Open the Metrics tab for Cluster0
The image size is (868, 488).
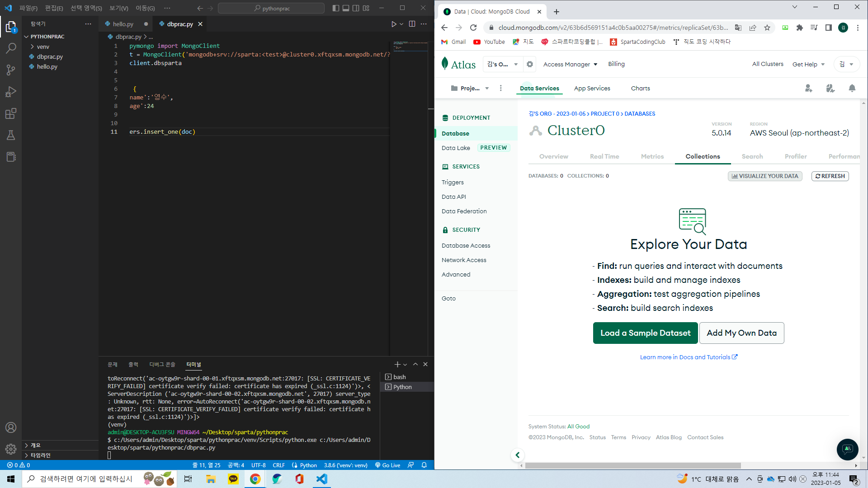click(652, 156)
